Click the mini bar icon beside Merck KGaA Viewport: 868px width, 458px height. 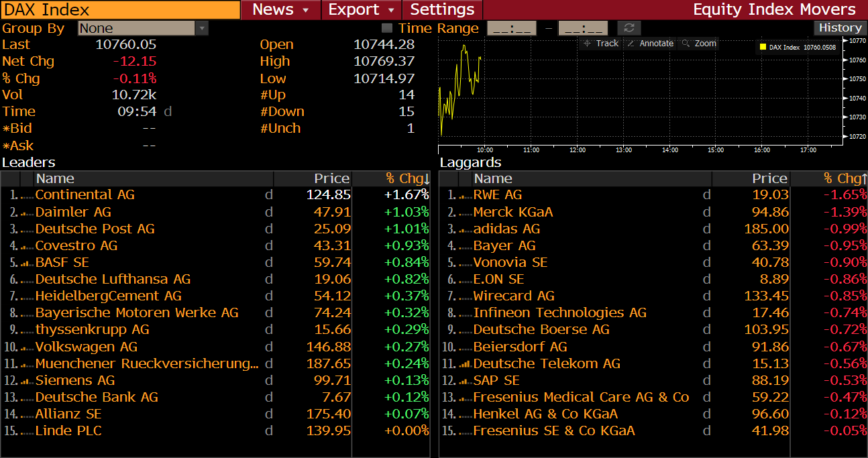[x=466, y=213]
